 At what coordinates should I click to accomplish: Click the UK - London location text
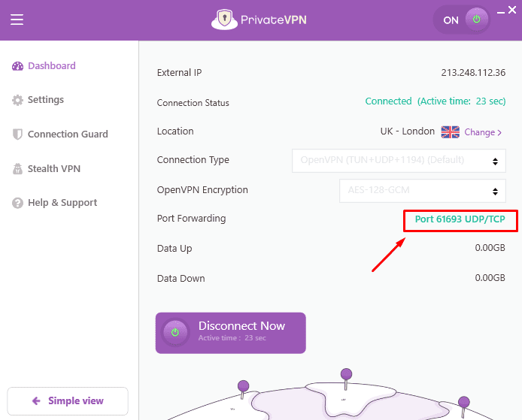point(407,131)
